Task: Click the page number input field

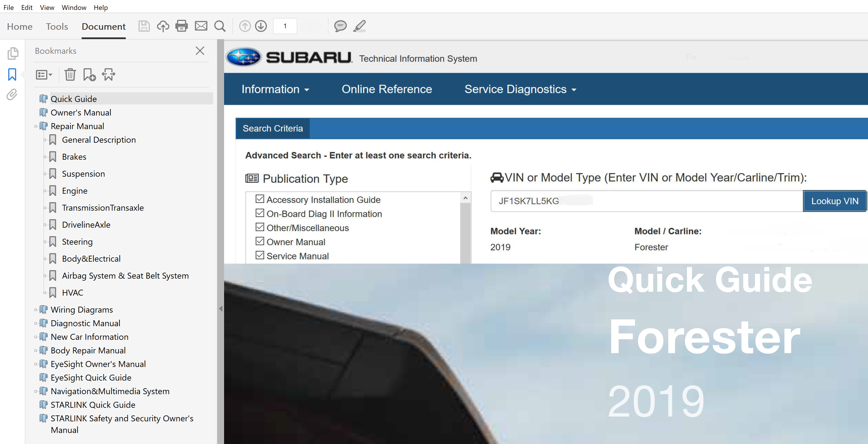Action: 285,26
